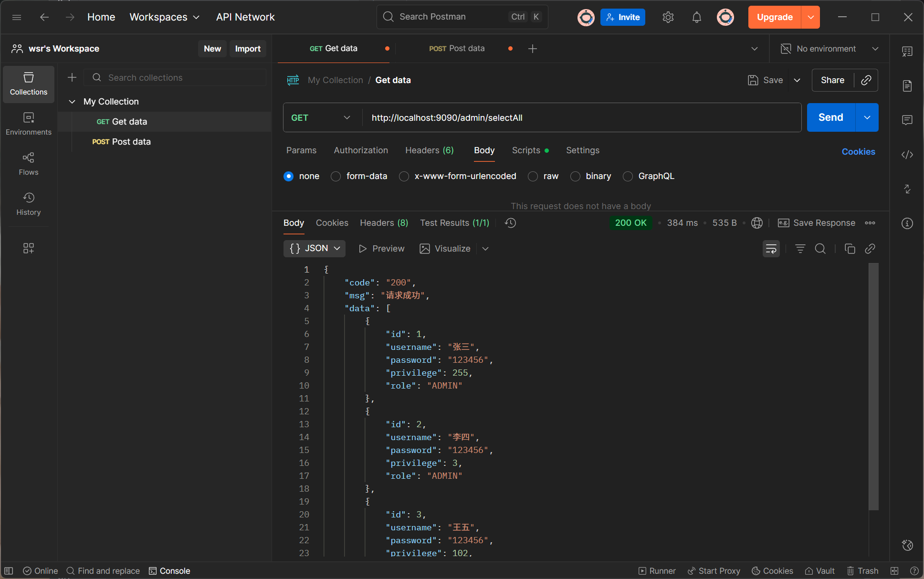
Task: Click the Invite button
Action: (x=623, y=17)
